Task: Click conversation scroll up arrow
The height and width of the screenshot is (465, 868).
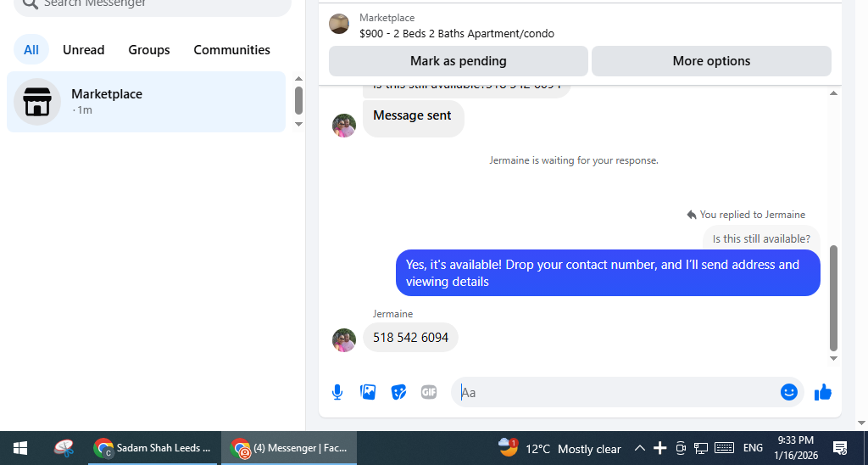Action: pos(834,93)
